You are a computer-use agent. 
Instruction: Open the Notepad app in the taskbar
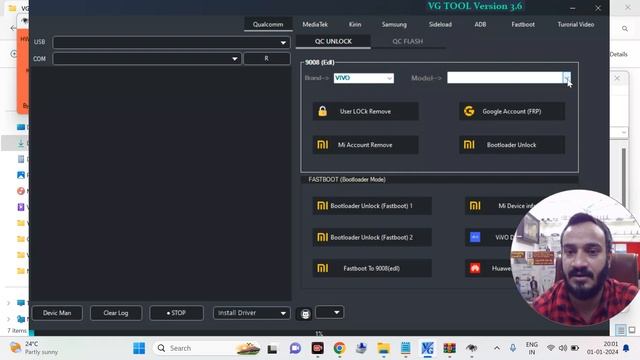(405, 348)
